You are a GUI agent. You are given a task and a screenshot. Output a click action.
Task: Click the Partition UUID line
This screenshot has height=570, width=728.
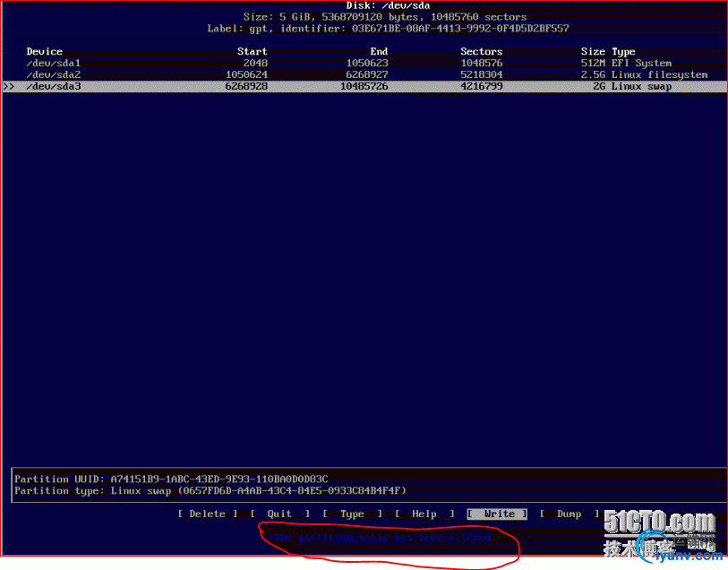pos(171,479)
